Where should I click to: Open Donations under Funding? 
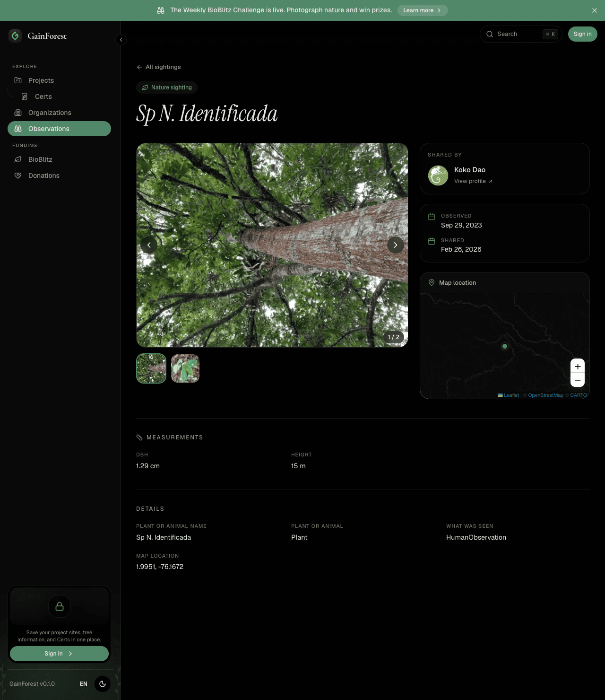(x=60, y=175)
